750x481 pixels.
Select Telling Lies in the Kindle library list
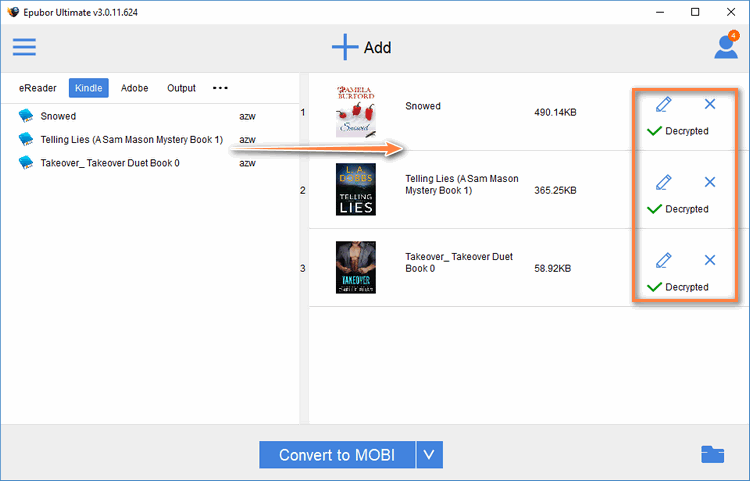[132, 140]
